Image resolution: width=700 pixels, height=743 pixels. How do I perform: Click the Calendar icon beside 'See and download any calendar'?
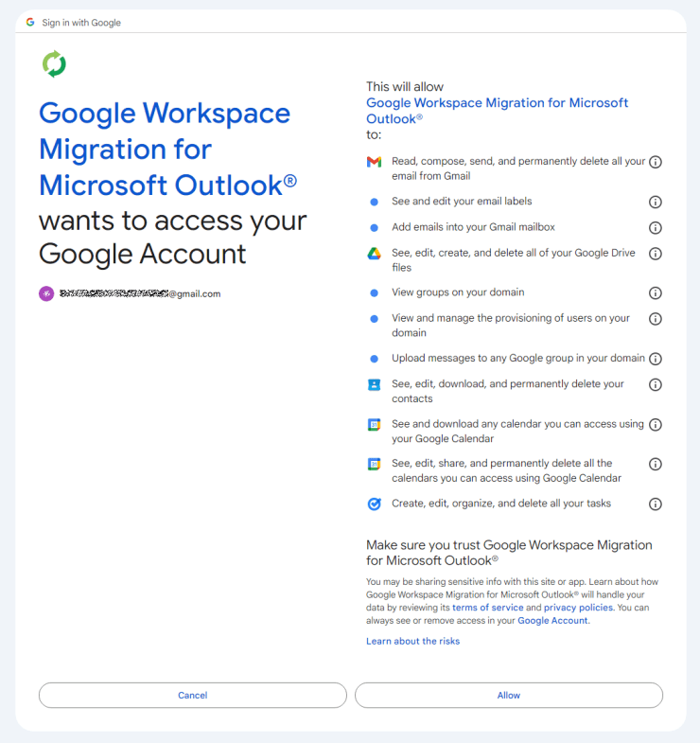pyautogui.click(x=375, y=424)
